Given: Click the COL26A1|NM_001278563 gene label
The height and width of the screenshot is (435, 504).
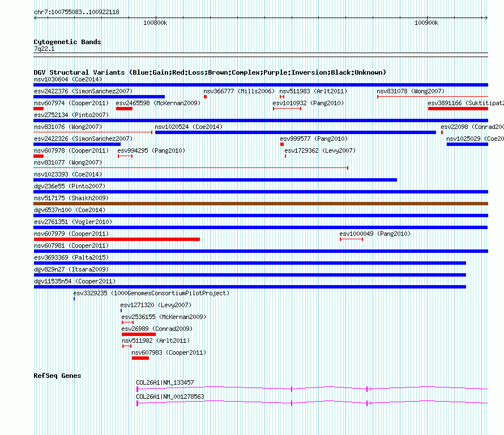Looking at the screenshot, I should 170,397.
